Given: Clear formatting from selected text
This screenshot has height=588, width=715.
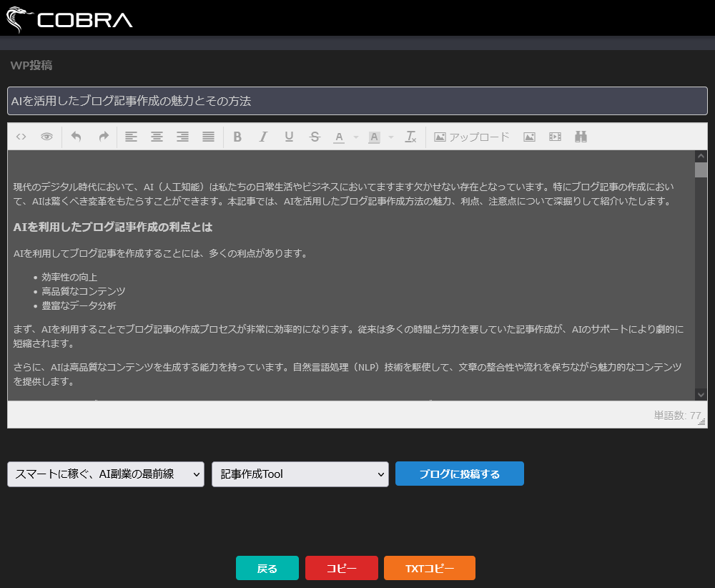Looking at the screenshot, I should (411, 137).
